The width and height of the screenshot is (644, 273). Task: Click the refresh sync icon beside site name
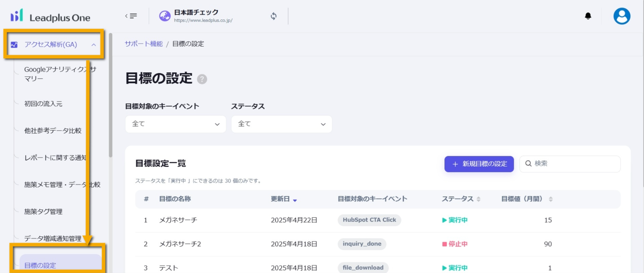pyautogui.click(x=273, y=16)
